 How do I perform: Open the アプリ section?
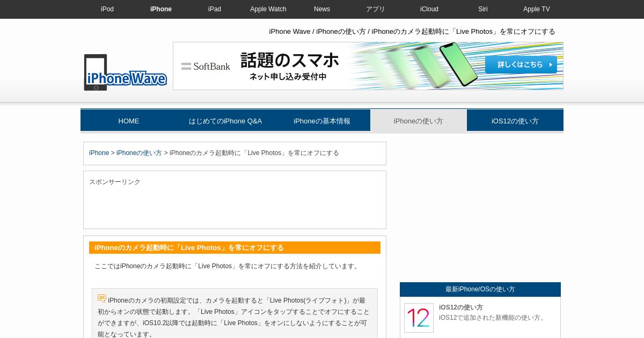tap(376, 9)
